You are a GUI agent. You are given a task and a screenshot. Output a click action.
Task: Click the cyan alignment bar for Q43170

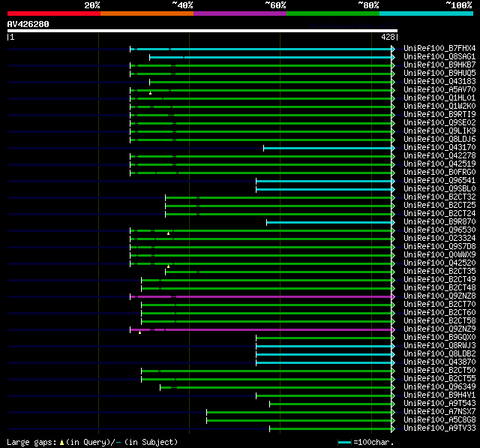pos(327,149)
